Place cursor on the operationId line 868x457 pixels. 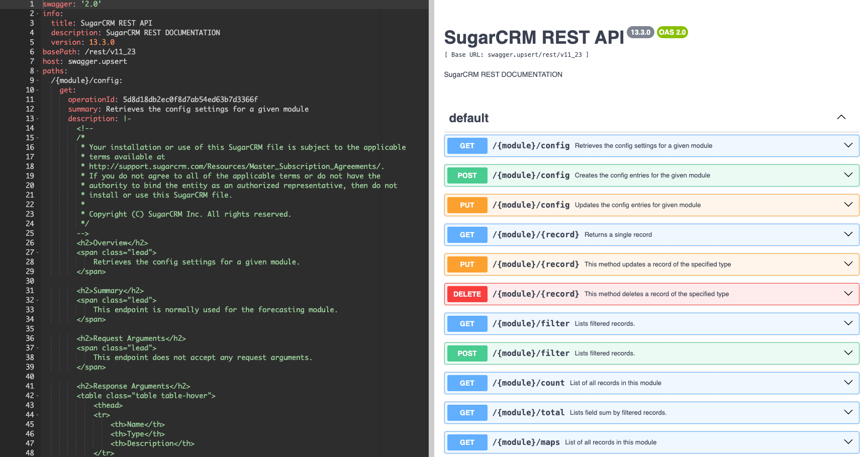pos(163,100)
